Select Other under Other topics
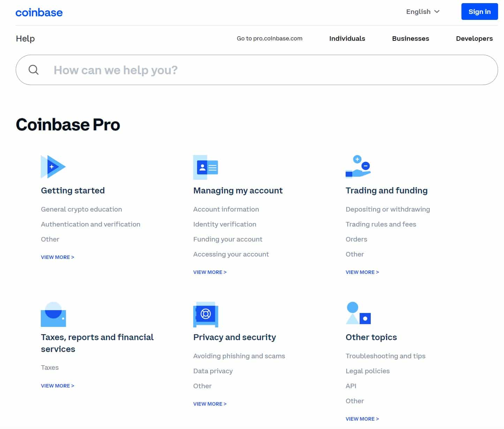This screenshot has width=504, height=429. [x=355, y=401]
